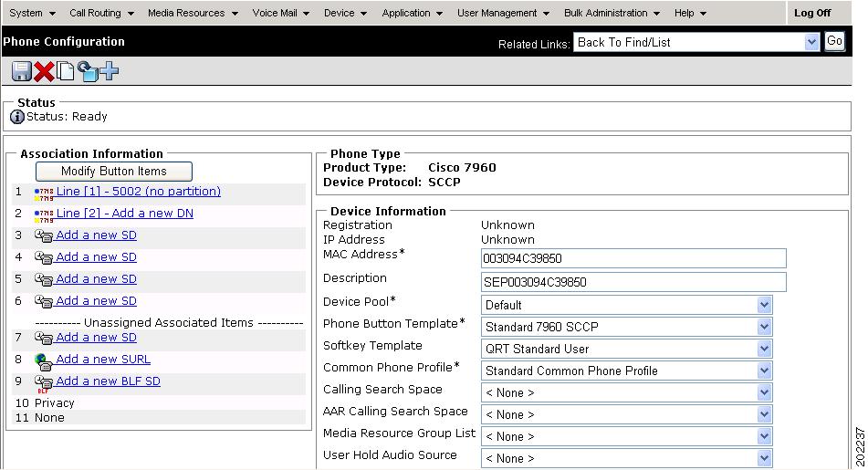Click the speed dial icon in row 6
This screenshot has width=868, height=470.
[44, 302]
